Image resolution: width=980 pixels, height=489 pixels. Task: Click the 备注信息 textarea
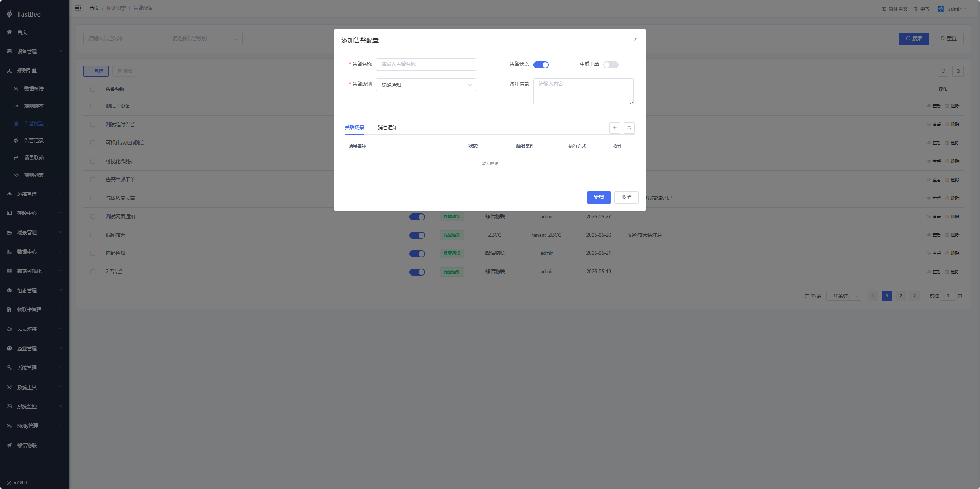click(583, 91)
